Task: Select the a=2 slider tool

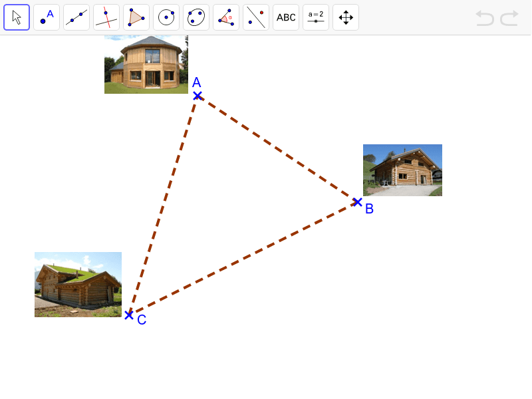Action: [315, 17]
